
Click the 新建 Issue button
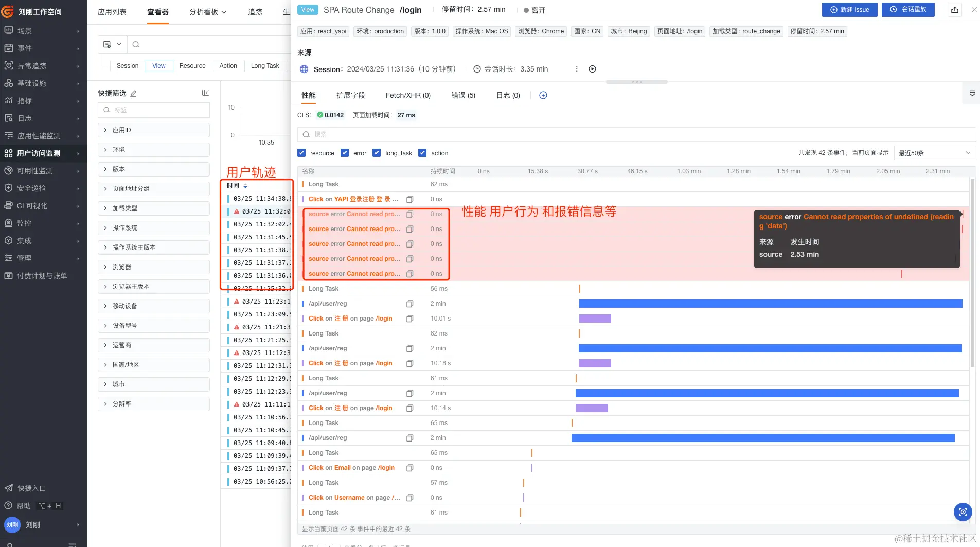[850, 10]
